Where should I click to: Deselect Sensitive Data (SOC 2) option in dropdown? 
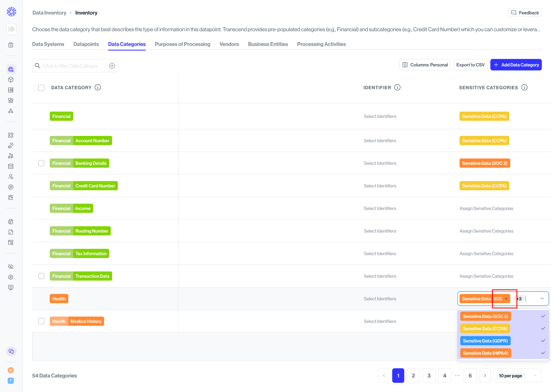pyautogui.click(x=503, y=316)
